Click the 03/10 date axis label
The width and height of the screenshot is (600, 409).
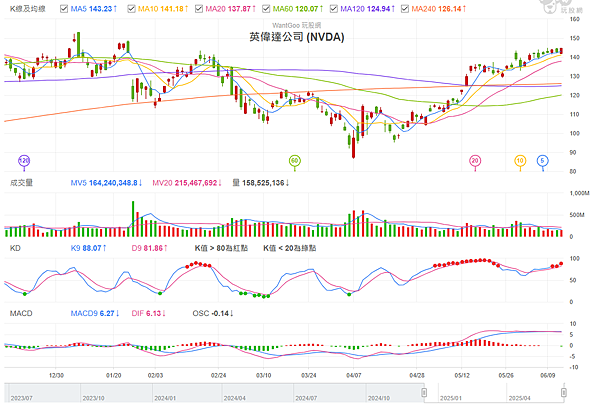point(264,376)
